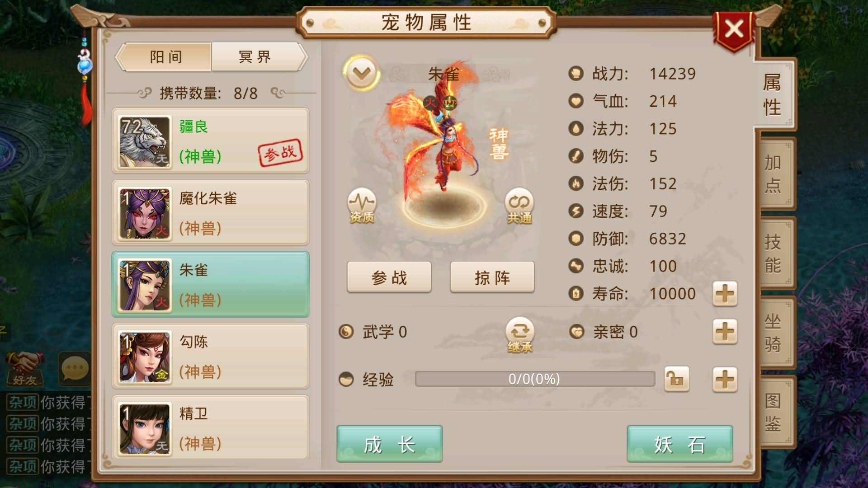Open the 技能 side tab

pos(774,253)
